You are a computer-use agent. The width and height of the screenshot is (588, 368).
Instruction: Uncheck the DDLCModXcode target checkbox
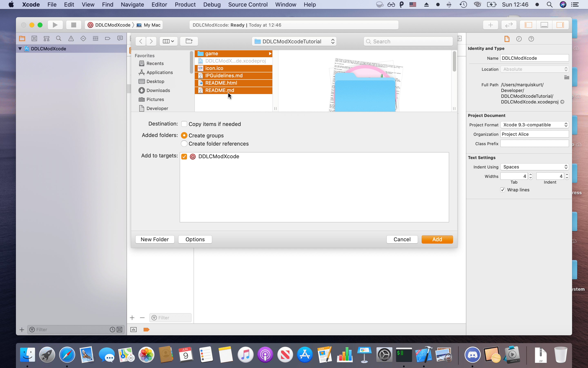click(x=184, y=156)
